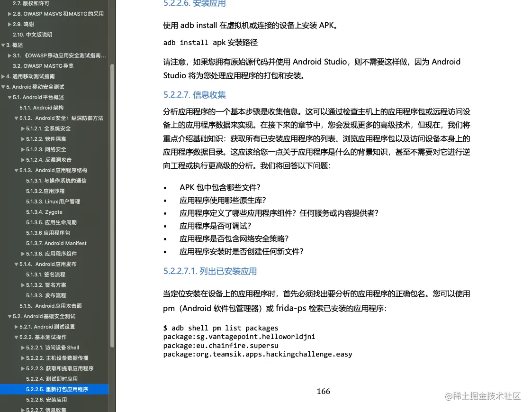The height and width of the screenshot is (412, 532).
Task: Open the 5.1.3.4 Zygote entry
Action: tap(44, 212)
